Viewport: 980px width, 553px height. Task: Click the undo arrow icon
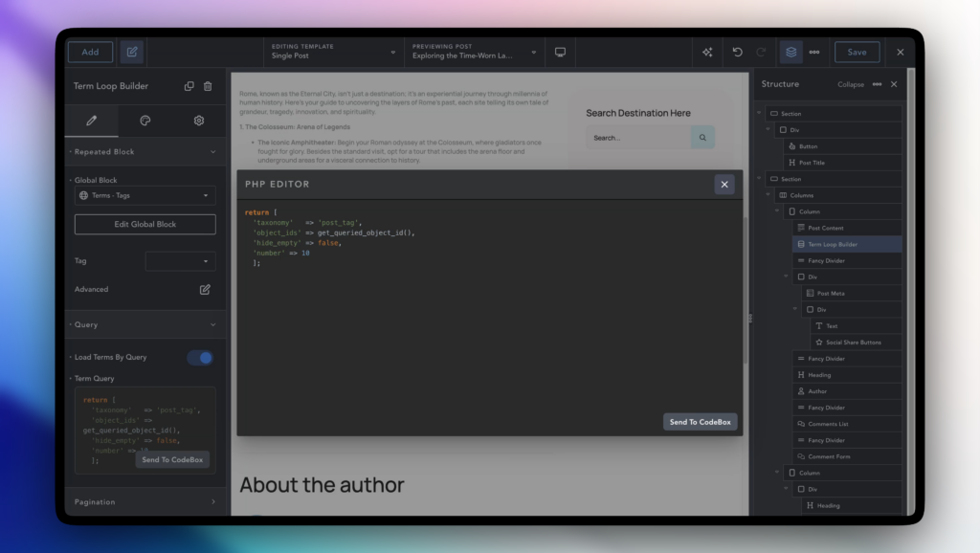tap(737, 53)
